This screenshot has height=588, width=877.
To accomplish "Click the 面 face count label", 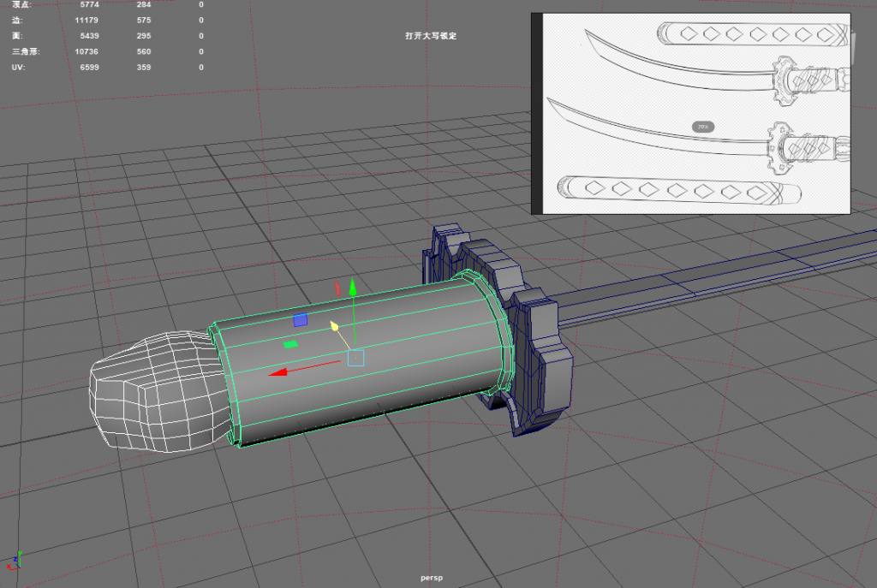I will (17, 36).
